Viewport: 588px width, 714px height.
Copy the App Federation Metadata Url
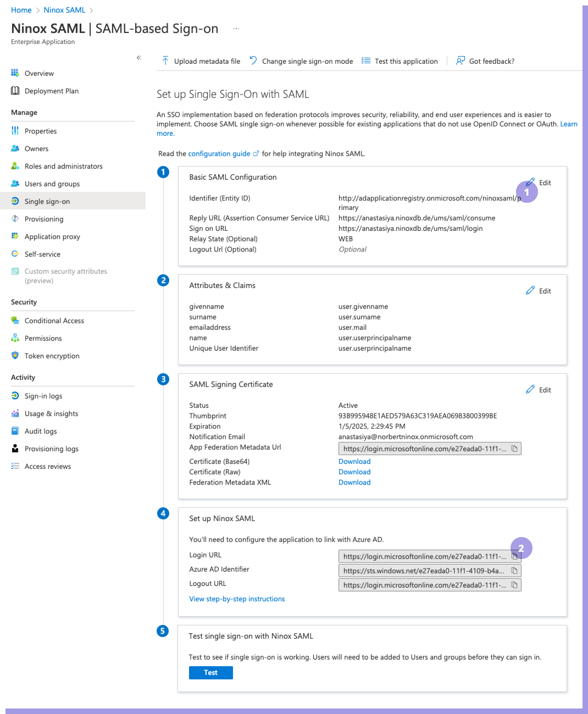[514, 449]
